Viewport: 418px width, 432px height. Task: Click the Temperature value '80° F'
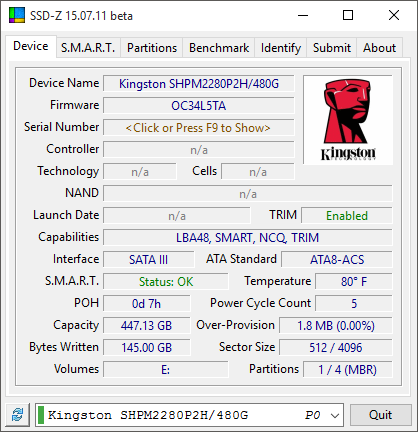[x=354, y=282]
